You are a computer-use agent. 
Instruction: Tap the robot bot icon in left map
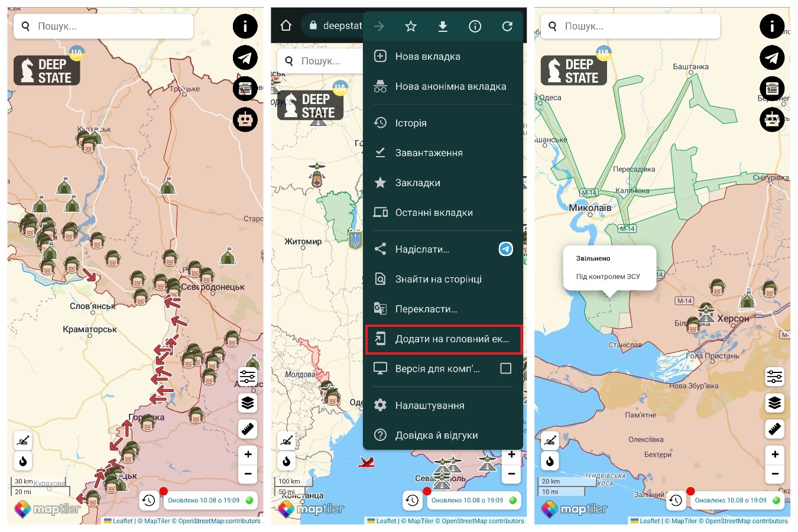coord(245,120)
